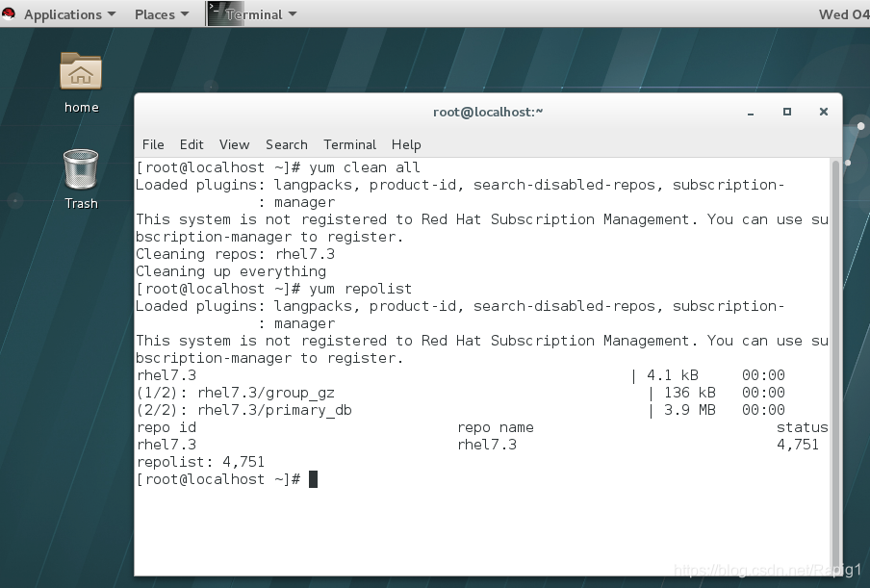Open the Edit menu in terminal
Viewport: 870px width, 588px height.
point(192,144)
